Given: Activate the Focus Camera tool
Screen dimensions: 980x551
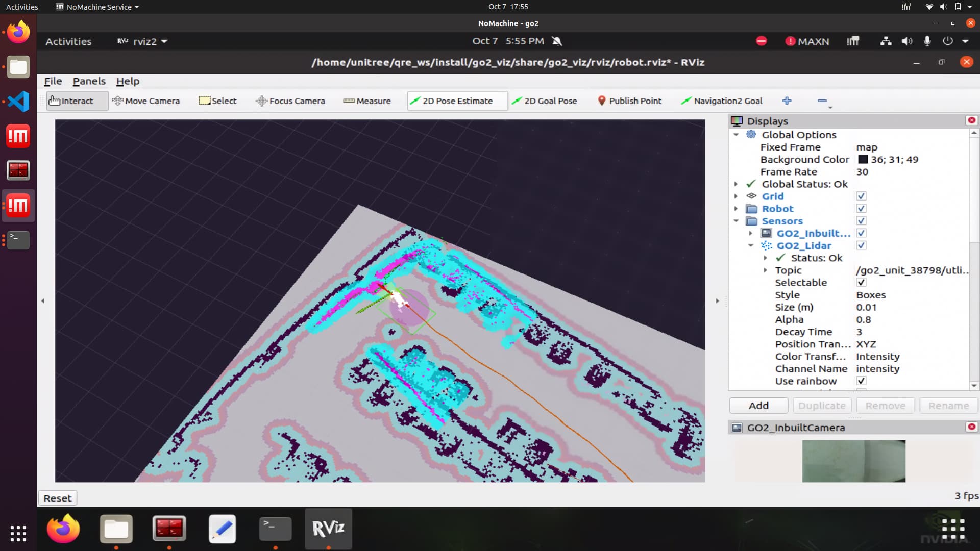Looking at the screenshot, I should [x=290, y=101].
